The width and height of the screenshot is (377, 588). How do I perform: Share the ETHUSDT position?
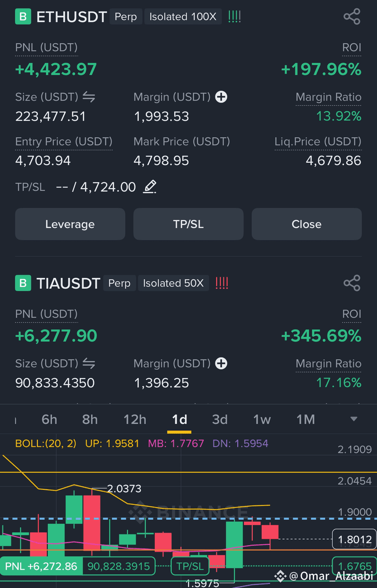tap(352, 17)
